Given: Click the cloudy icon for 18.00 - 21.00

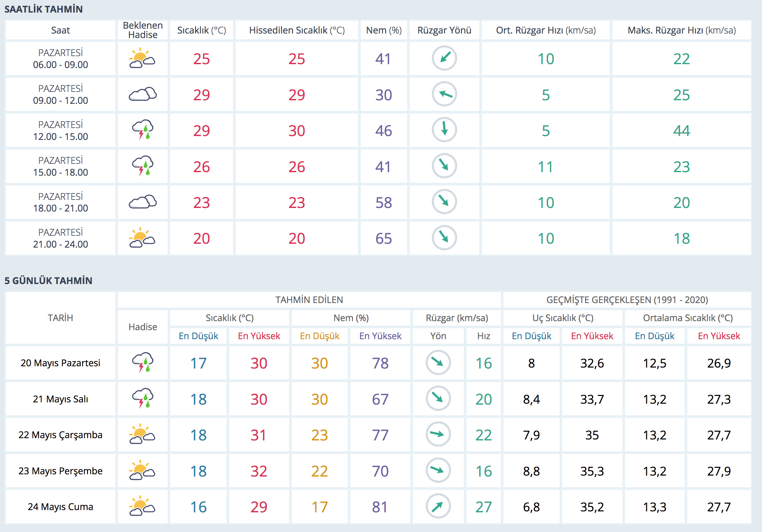Looking at the screenshot, I should tap(142, 202).
